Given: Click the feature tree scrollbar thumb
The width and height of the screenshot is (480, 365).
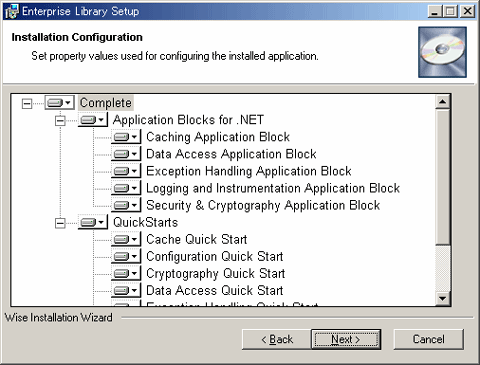Looking at the screenshot, I should click(x=443, y=177).
